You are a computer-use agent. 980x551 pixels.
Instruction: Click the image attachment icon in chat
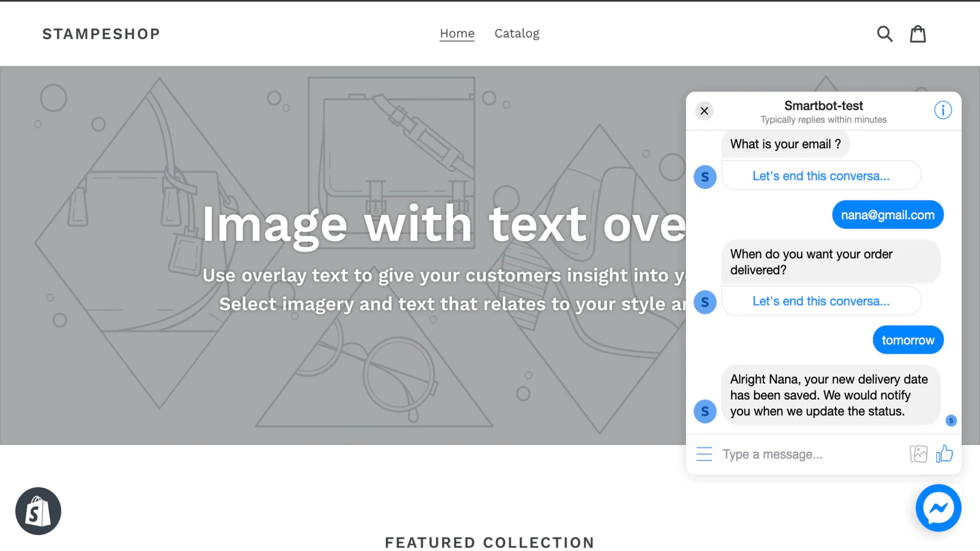coord(918,454)
